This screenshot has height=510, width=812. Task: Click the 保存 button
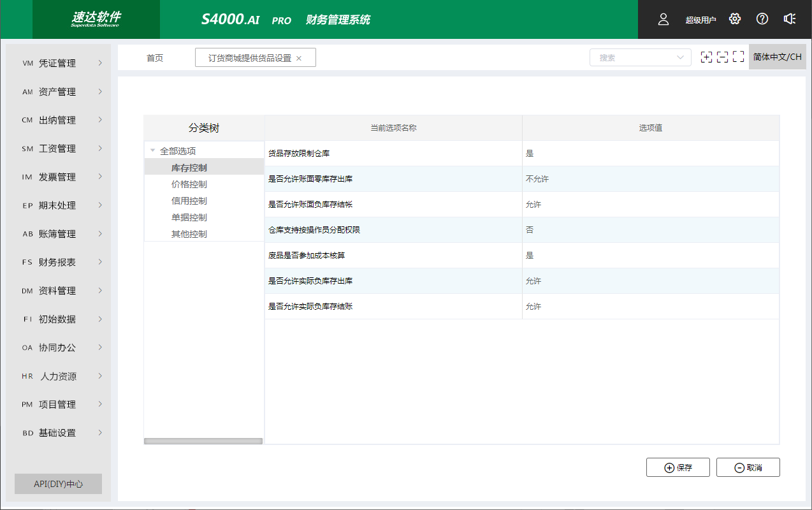click(678, 467)
